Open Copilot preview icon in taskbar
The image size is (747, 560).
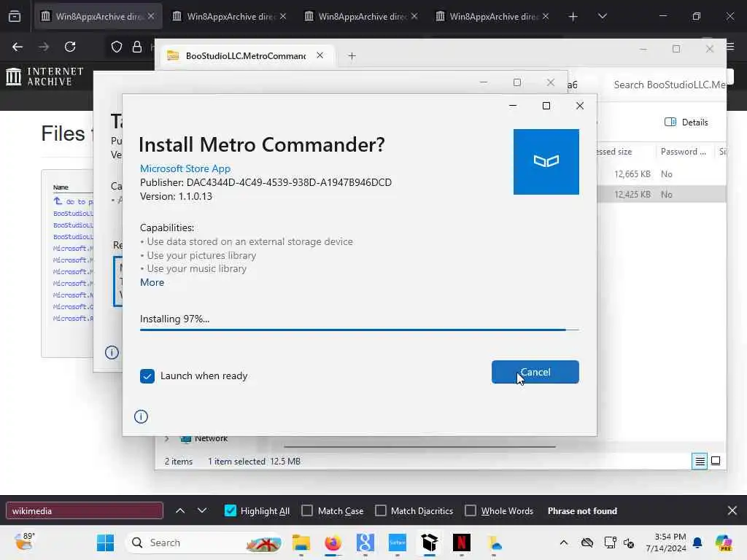tap(724, 542)
